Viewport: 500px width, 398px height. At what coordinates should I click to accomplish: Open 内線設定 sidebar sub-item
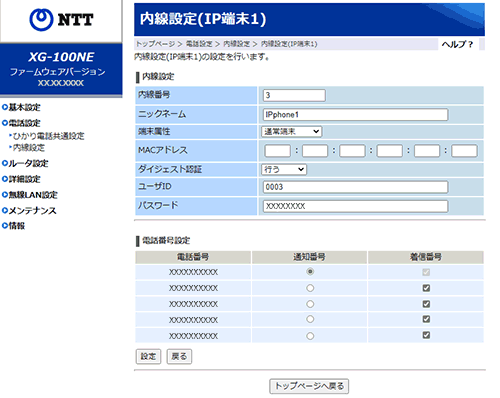[x=27, y=148]
